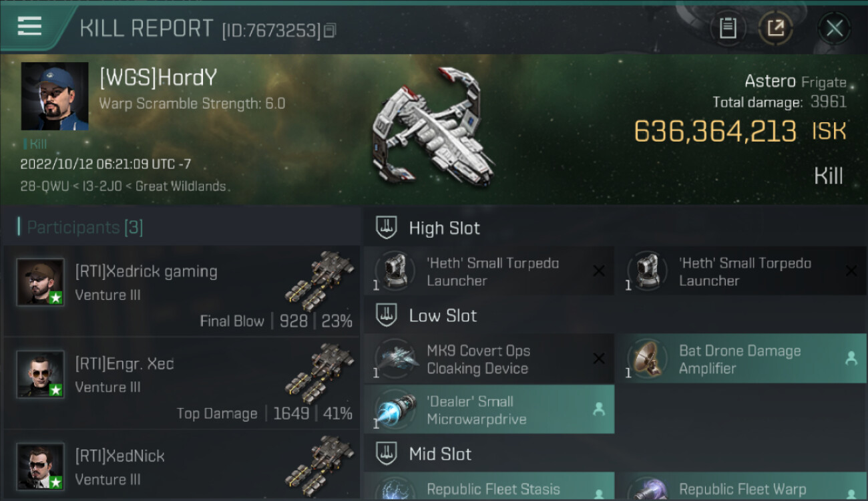This screenshot has width=868, height=501.
Task: Open HordY's character portrait
Action: click(55, 96)
